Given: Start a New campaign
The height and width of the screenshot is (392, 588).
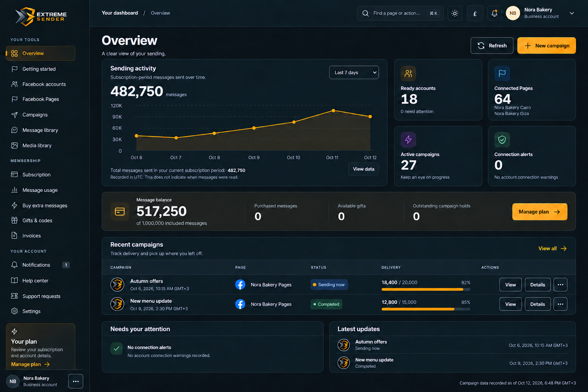Looking at the screenshot, I should [547, 46].
